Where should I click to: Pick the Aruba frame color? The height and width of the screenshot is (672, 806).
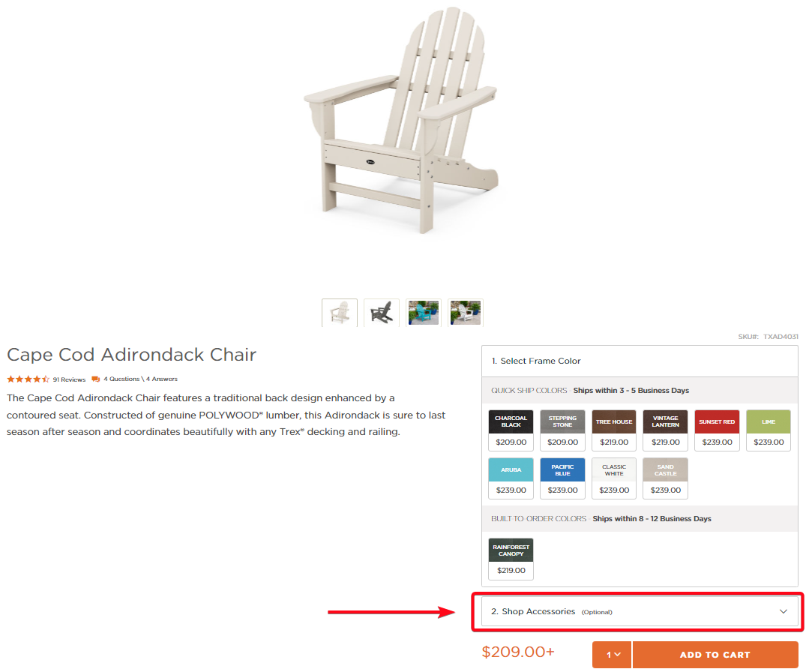511,470
